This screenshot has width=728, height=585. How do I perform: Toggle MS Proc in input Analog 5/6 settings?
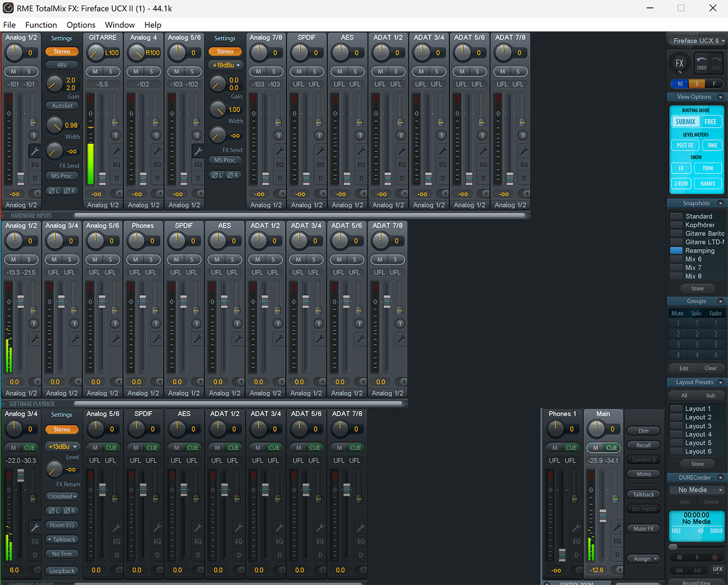[x=225, y=160]
